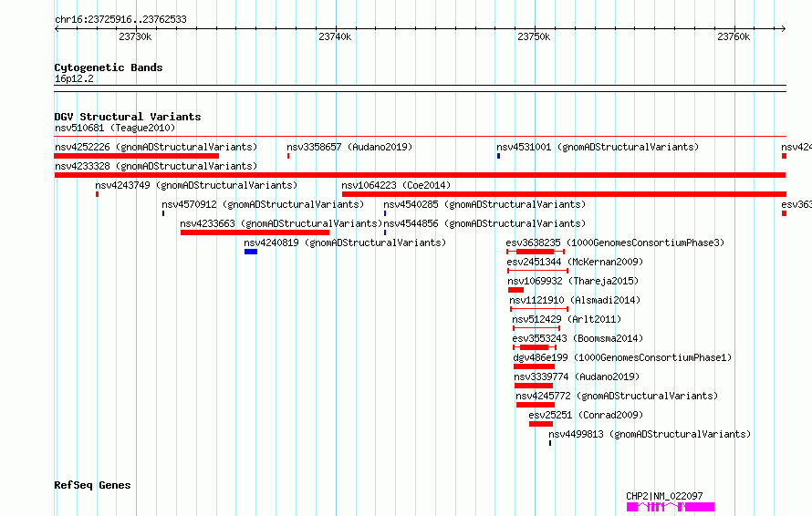Open nsv4243749 variant label
Screen dimensions: 812x516
coord(196,185)
